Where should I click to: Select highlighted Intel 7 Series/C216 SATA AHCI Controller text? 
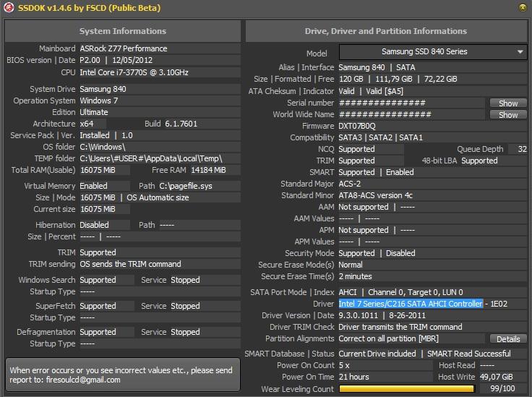click(x=411, y=304)
